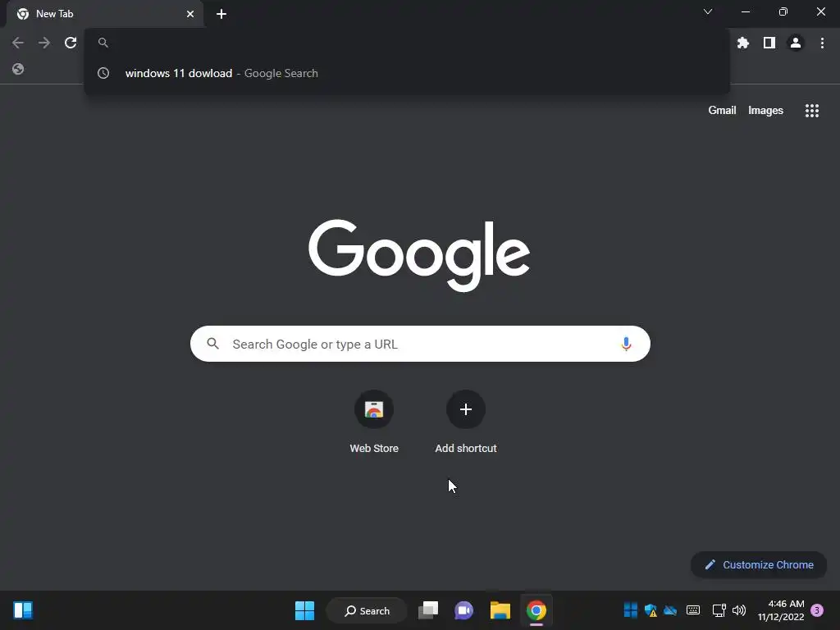Click the Chrome icon on the taskbar
This screenshot has height=630, width=840.
coord(536,610)
